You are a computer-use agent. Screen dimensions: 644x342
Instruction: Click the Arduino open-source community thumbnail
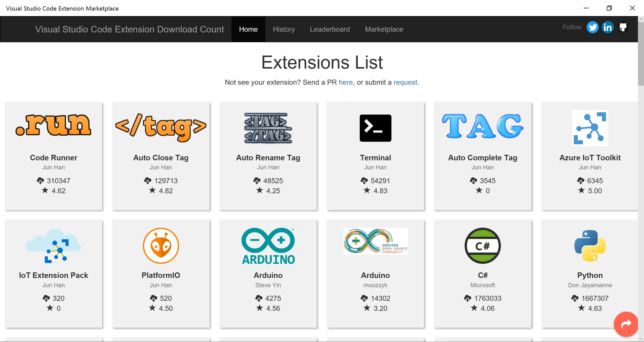[375, 241]
